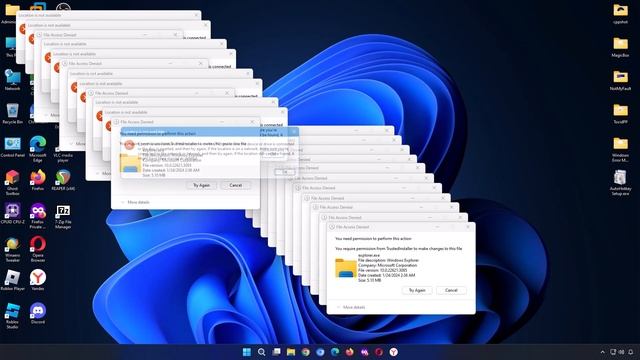Click explorer.exe folder icon in frontmost dialog
This screenshot has height=360, width=640.
tap(346, 268)
